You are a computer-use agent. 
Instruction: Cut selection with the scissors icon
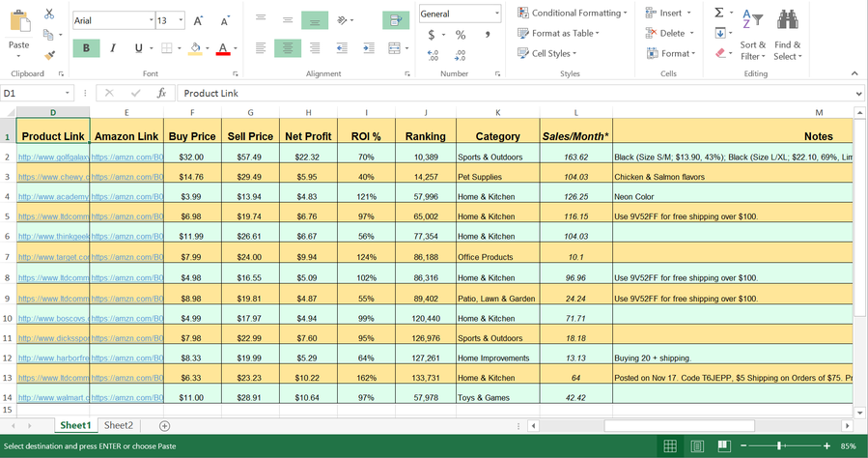pyautogui.click(x=49, y=14)
